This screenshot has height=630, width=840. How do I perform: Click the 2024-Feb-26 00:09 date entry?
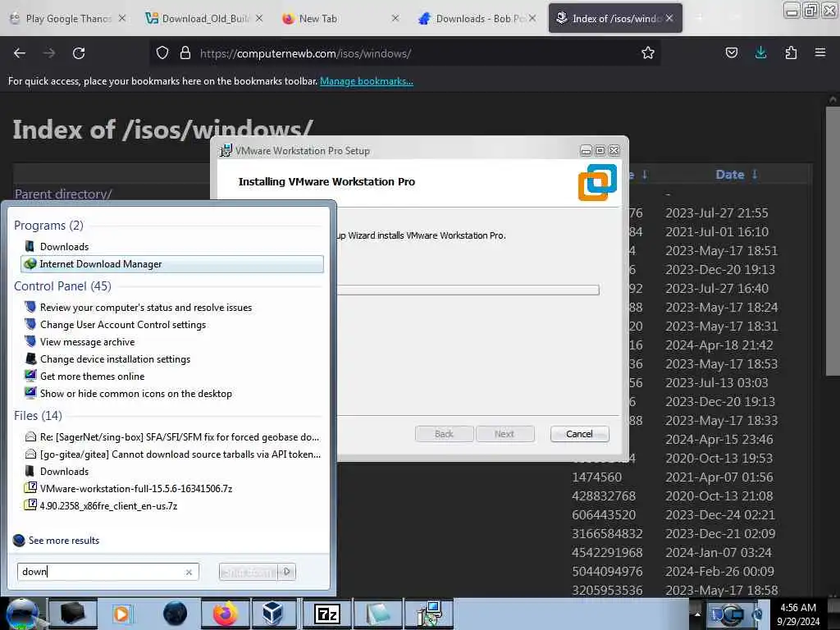pyautogui.click(x=719, y=571)
